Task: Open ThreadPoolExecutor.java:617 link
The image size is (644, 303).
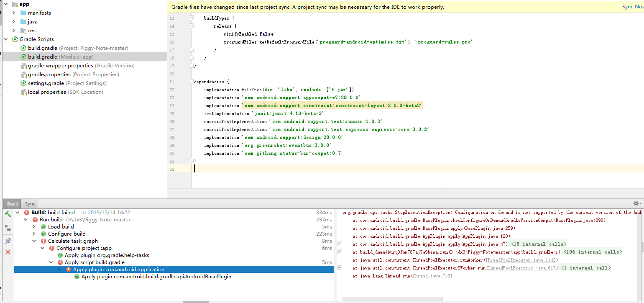Action: pos(521,268)
